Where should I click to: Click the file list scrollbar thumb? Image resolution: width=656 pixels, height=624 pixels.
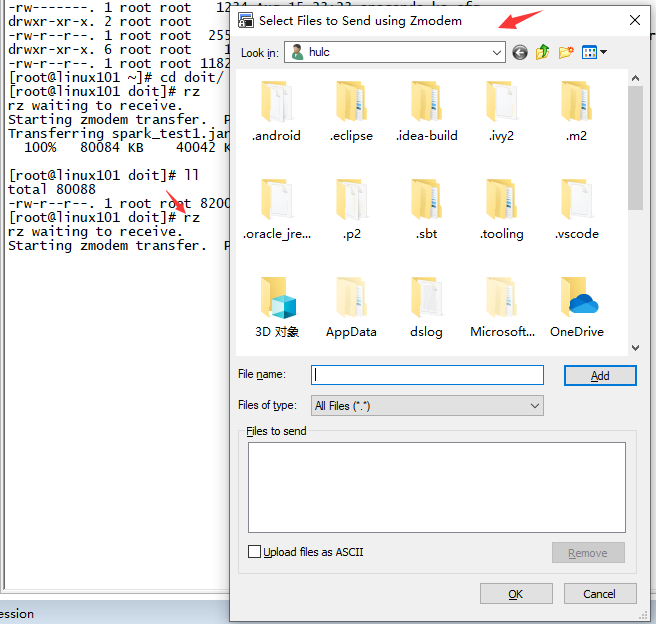coord(636,148)
